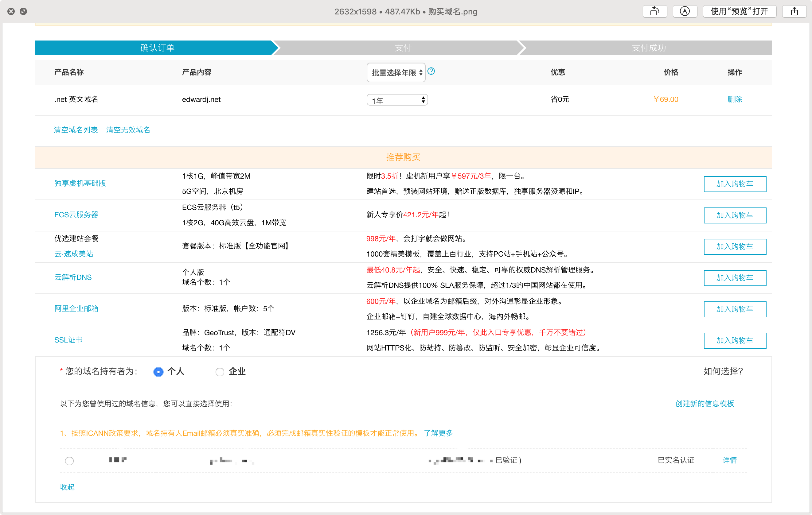Click the ¥69.00 price text

[666, 99]
